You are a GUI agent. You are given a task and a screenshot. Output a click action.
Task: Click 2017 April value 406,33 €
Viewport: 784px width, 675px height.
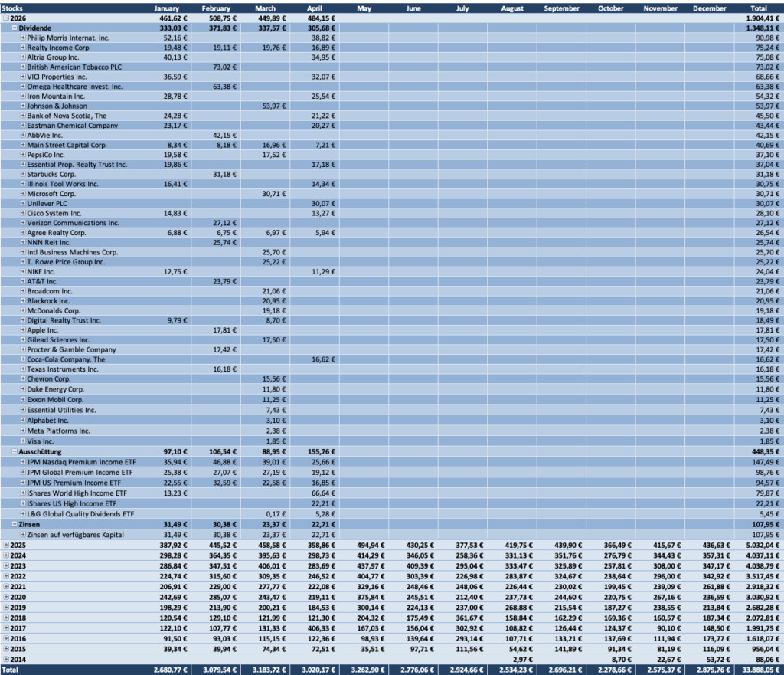[321, 628]
